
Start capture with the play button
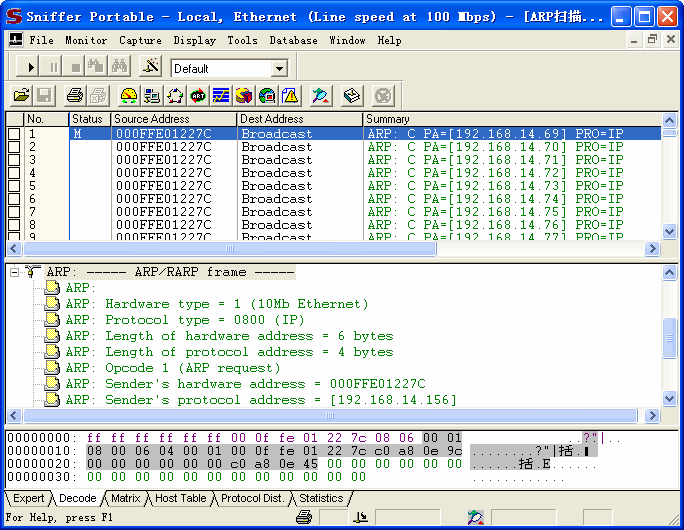point(28,67)
